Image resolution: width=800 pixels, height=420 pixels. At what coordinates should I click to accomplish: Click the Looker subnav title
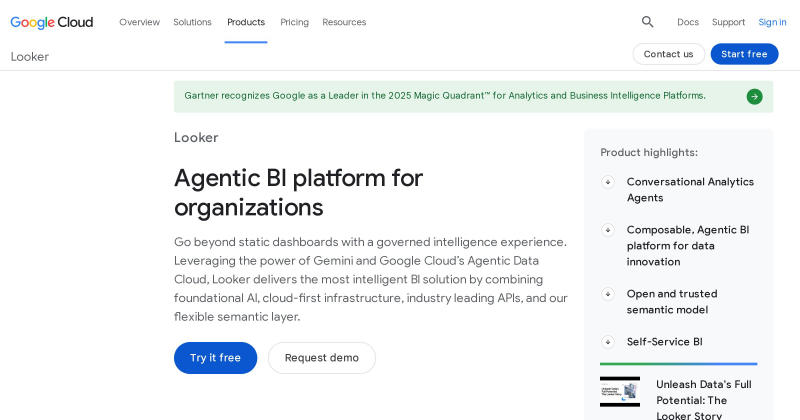coord(30,57)
